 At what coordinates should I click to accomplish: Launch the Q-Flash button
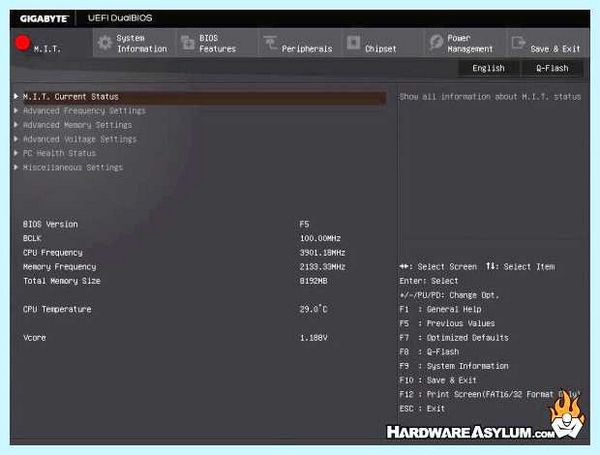coord(552,68)
